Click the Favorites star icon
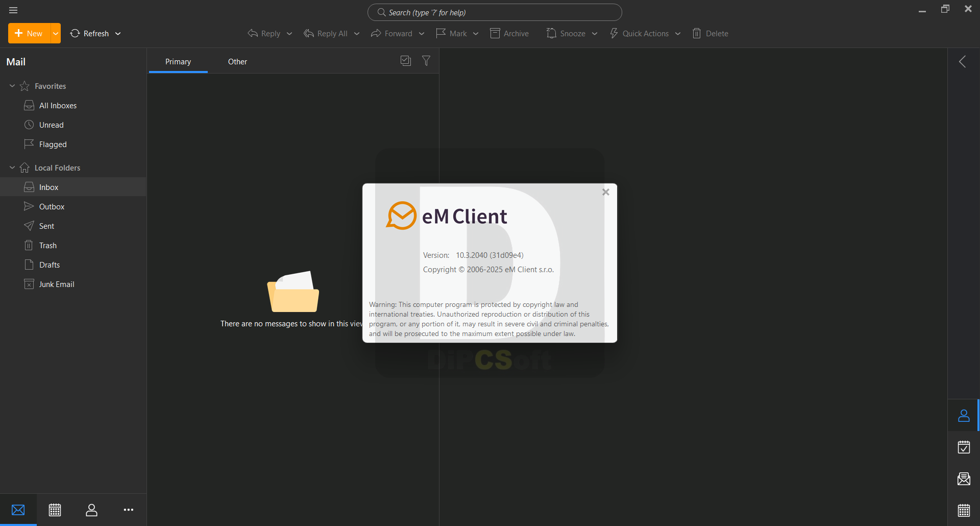The width and height of the screenshot is (980, 526). [x=24, y=86]
